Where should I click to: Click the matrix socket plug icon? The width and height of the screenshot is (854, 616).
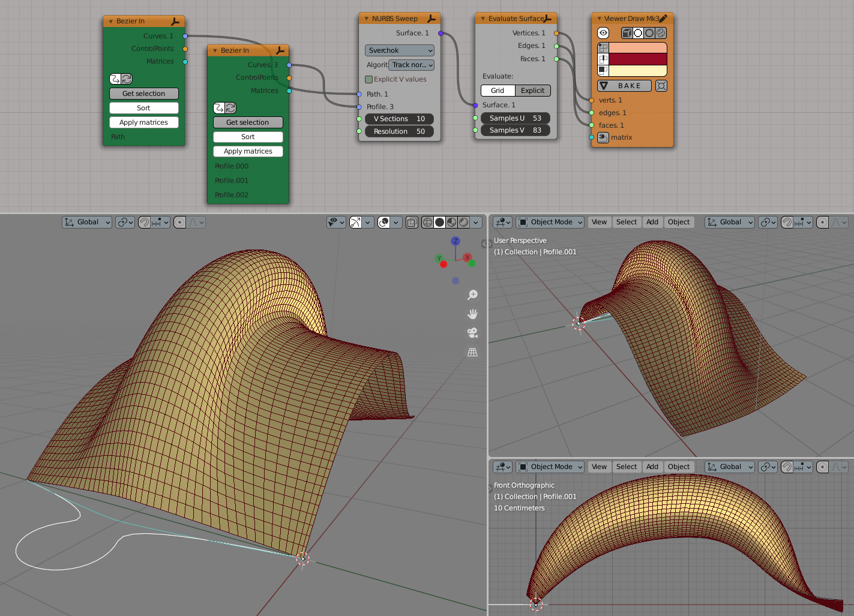point(603,137)
